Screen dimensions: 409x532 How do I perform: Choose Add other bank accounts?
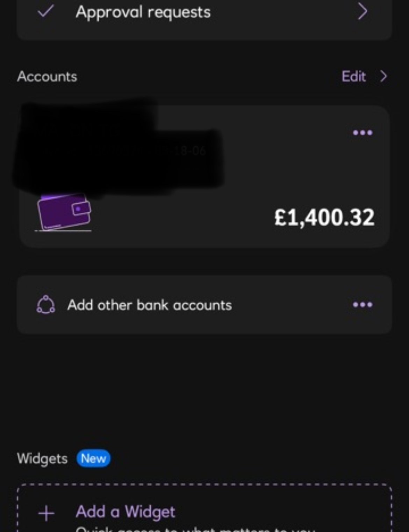[x=150, y=305]
